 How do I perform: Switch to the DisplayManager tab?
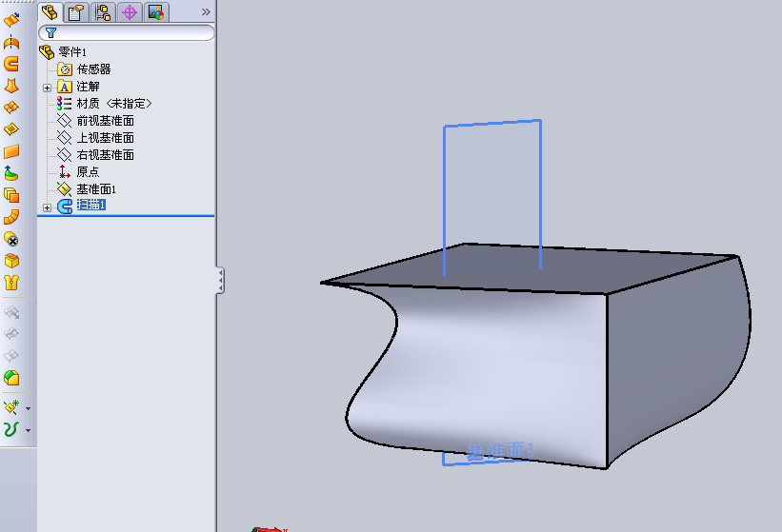coord(156,12)
